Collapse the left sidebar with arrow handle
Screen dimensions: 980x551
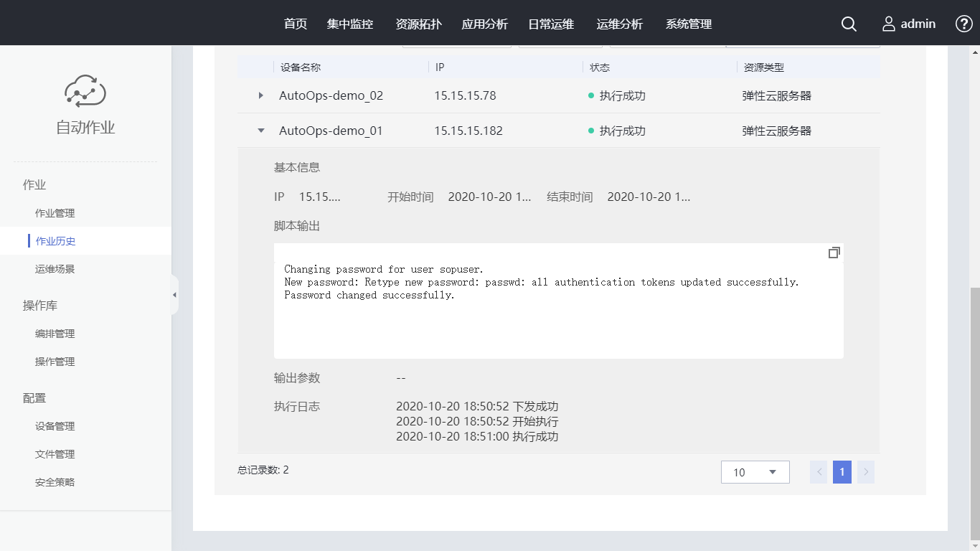point(174,295)
